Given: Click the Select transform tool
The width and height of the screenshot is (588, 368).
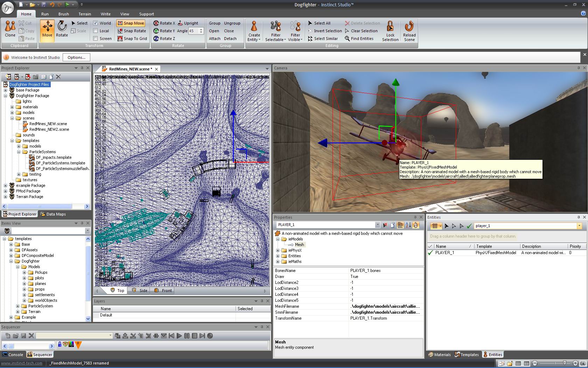Looking at the screenshot, I should click(x=79, y=23).
